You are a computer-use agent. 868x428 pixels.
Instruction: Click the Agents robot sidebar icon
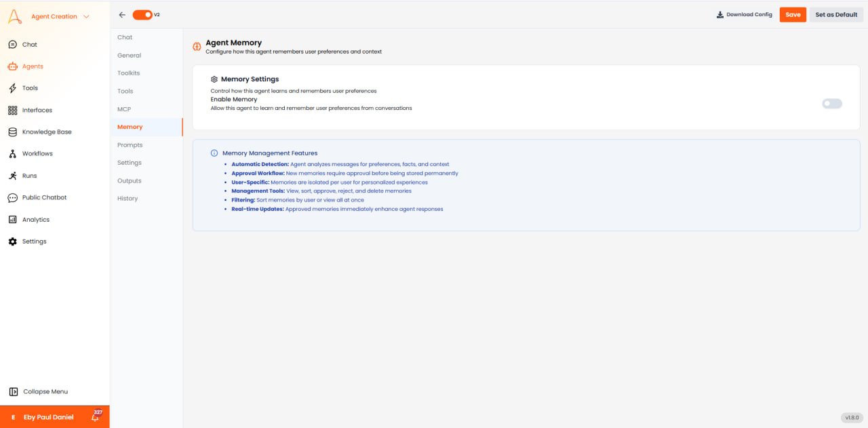(x=12, y=66)
